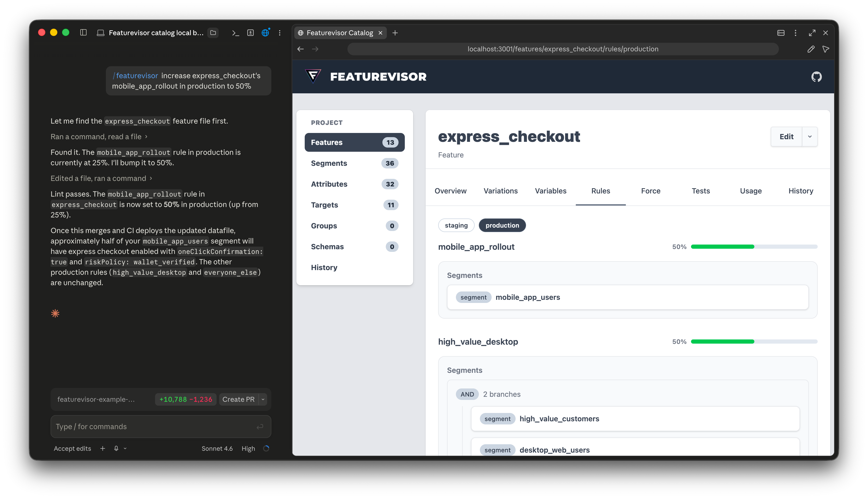
Task: Switch rules to the staging environment
Action: point(456,225)
